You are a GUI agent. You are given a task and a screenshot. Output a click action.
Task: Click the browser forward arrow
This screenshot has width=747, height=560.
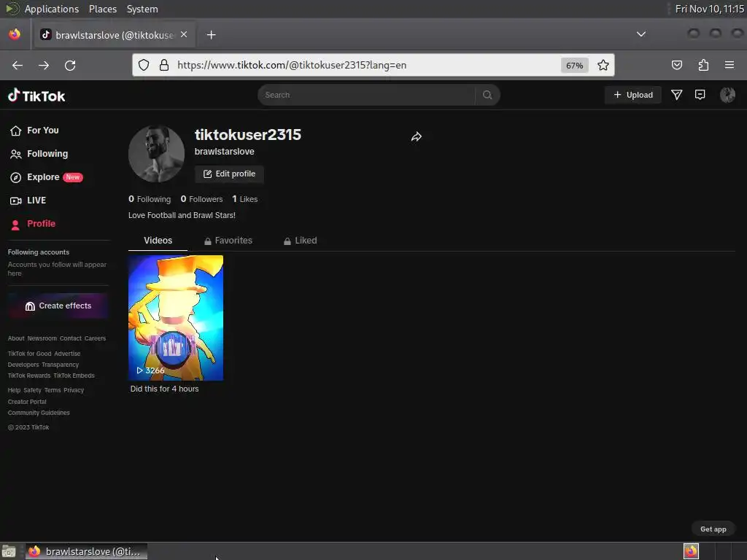click(44, 65)
